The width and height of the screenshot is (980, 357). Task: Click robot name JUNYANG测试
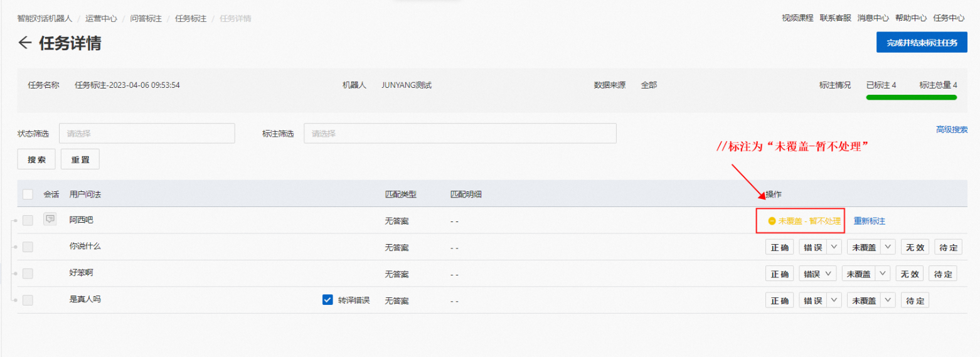[x=407, y=85]
